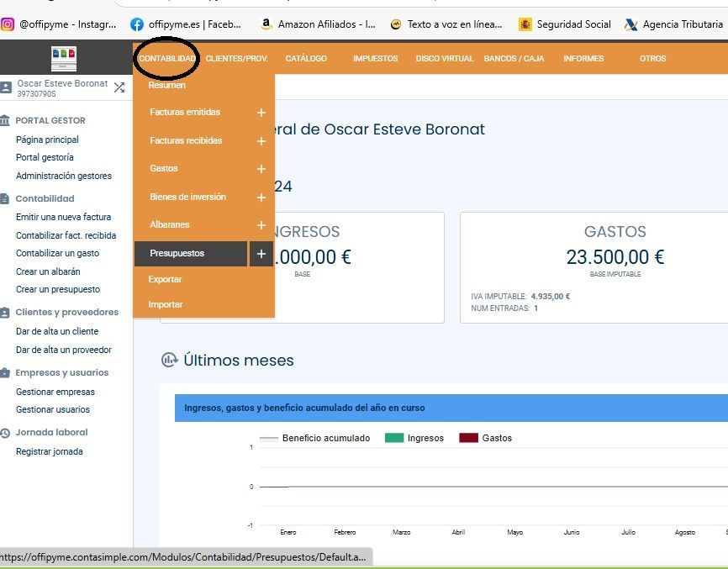Screen dimensions: 728x569
Task: Select Importar in the dropdown menu
Action: pyautogui.click(x=166, y=305)
